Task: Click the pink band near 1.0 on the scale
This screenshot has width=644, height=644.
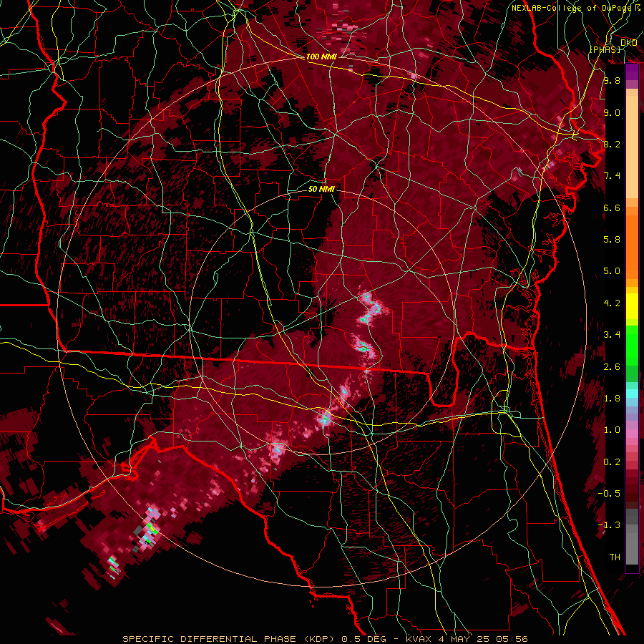Action: click(632, 434)
